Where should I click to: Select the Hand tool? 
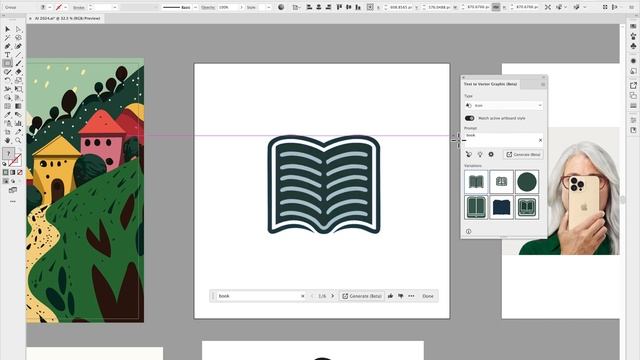(7, 140)
